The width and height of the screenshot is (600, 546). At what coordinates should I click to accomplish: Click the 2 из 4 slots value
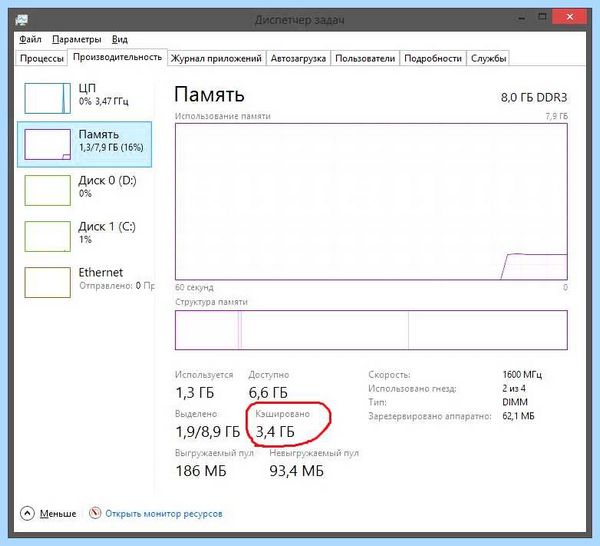(x=514, y=388)
